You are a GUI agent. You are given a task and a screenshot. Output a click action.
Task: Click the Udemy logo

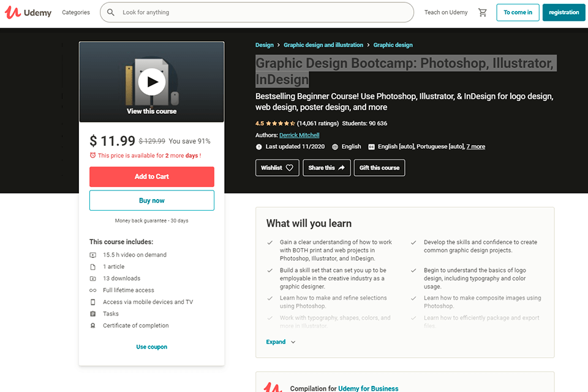28,12
